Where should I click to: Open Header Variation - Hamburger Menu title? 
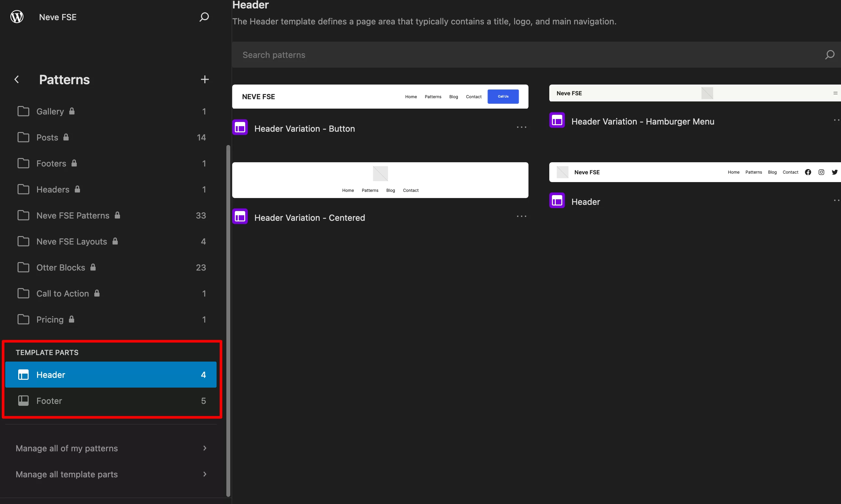(x=643, y=122)
